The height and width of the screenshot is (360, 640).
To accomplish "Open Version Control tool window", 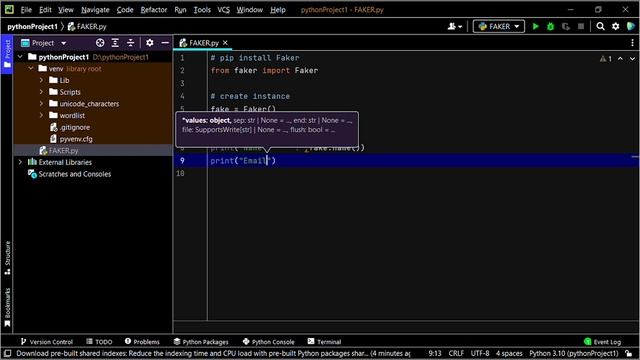I will pos(47,342).
